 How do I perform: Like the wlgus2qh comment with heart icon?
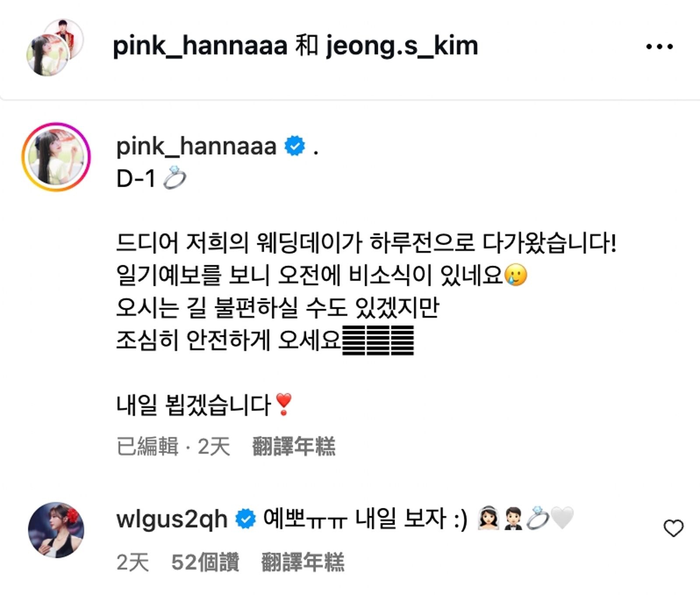(x=673, y=528)
